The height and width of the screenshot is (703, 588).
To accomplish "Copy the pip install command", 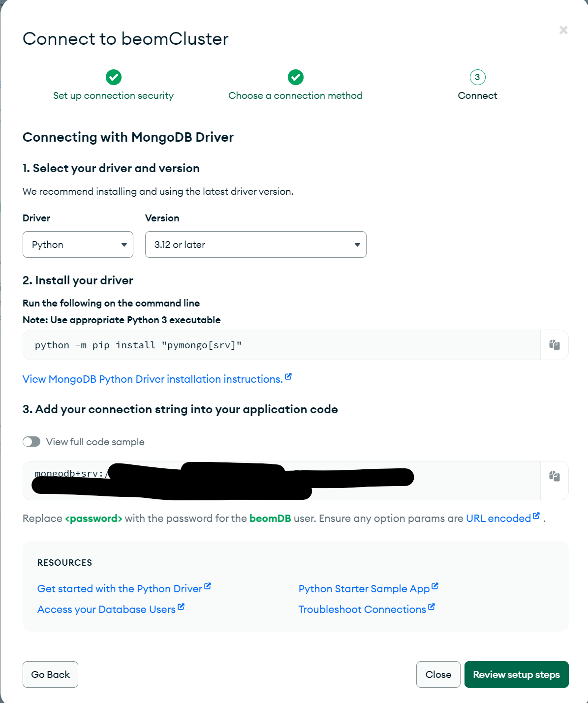I will tap(554, 345).
